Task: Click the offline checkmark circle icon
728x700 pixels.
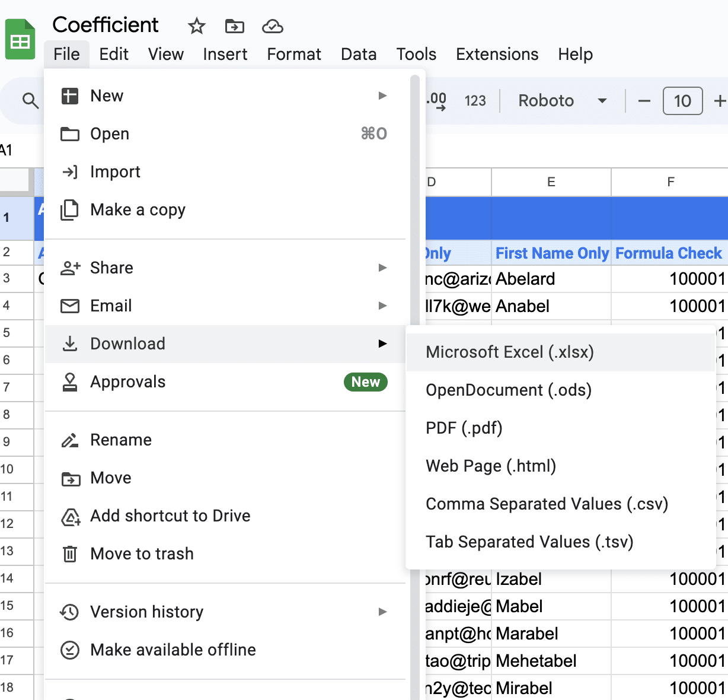Action: click(70, 650)
